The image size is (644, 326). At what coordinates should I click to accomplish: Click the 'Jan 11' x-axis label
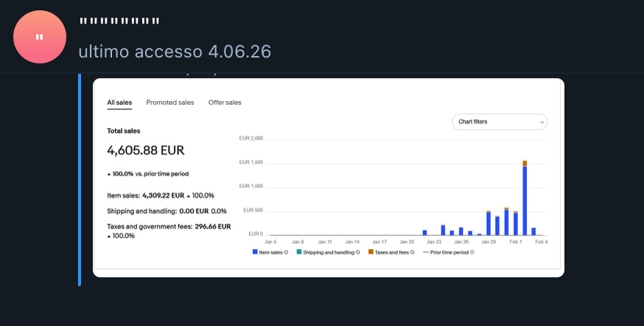point(325,242)
